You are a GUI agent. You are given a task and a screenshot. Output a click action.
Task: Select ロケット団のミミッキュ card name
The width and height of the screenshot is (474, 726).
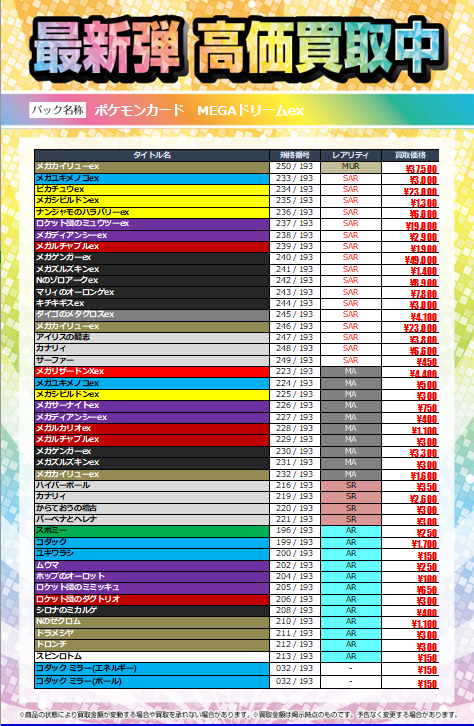[78, 588]
